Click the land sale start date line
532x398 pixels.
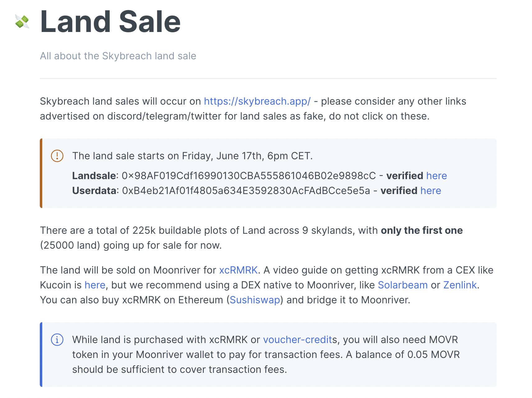(192, 156)
